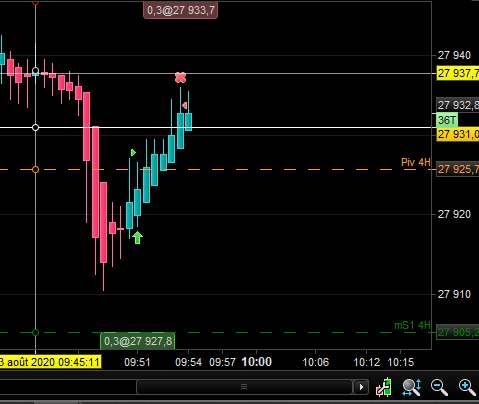Viewport: 479px width, 404px height.
Task: Click the 09:54 time axis label
Action: pyautogui.click(x=189, y=362)
